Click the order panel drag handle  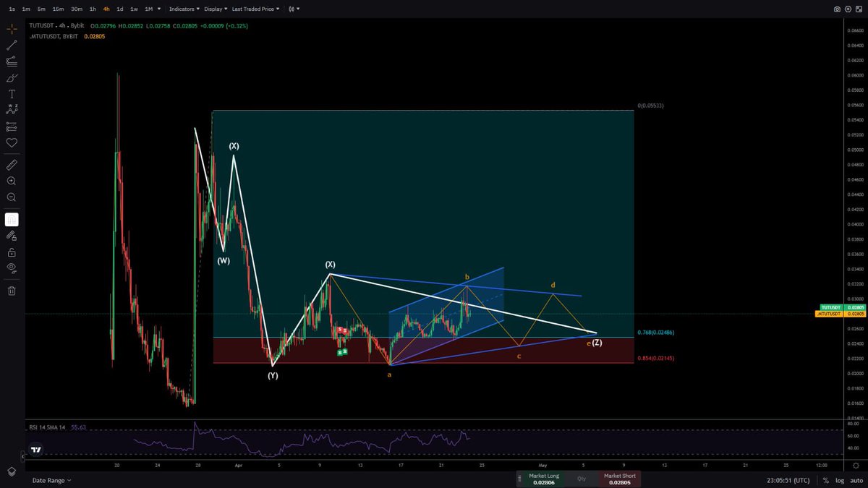(519, 479)
